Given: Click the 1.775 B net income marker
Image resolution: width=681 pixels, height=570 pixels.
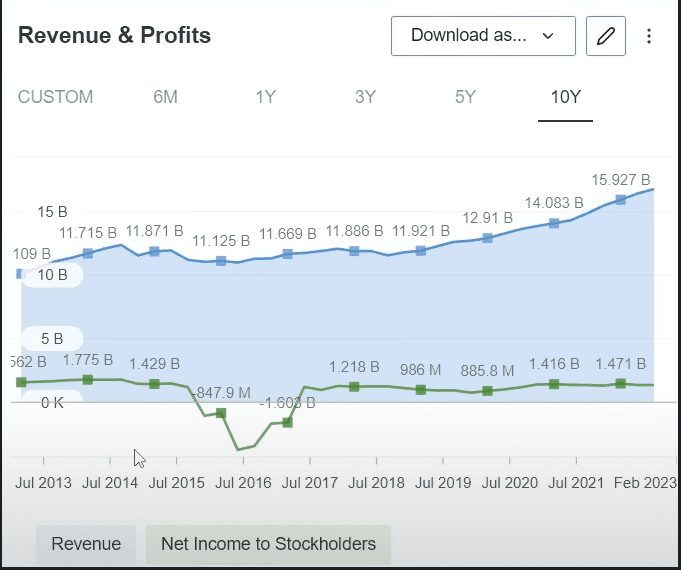Looking at the screenshot, I should pyautogui.click(x=88, y=379).
